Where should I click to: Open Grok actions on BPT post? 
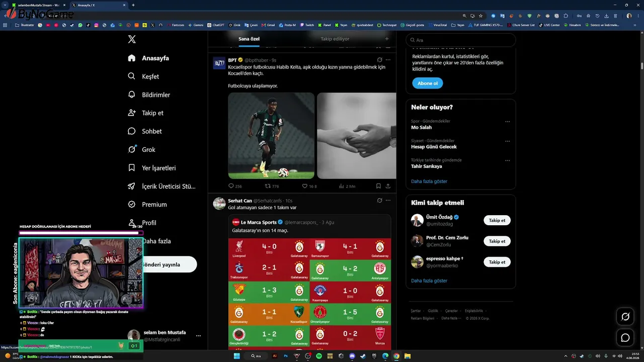point(379,60)
